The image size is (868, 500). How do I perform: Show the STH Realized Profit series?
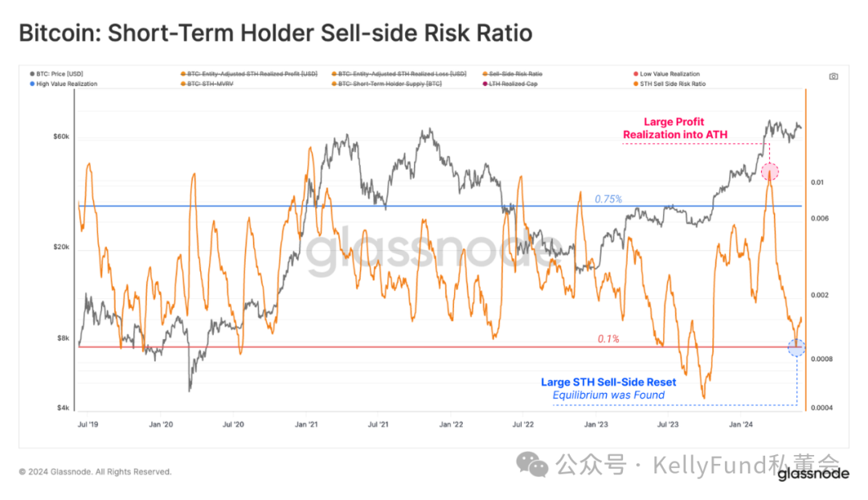pyautogui.click(x=249, y=74)
